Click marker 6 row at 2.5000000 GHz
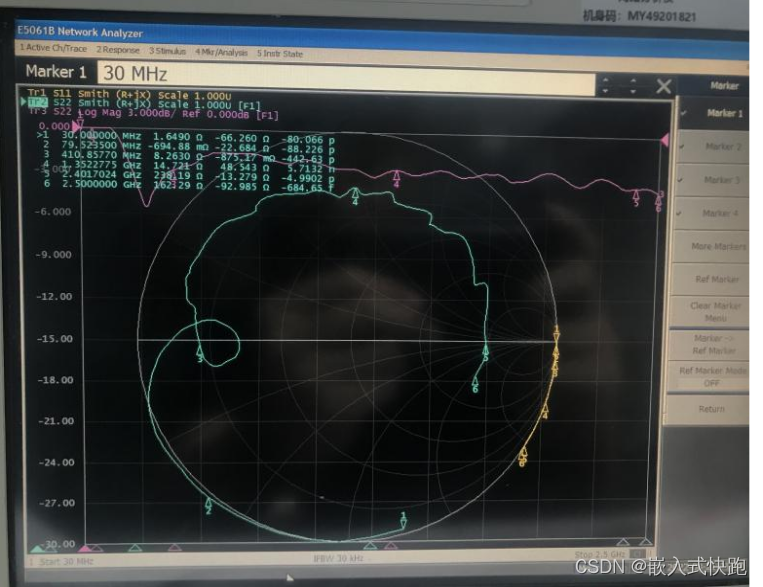The image size is (763, 587). (x=188, y=185)
